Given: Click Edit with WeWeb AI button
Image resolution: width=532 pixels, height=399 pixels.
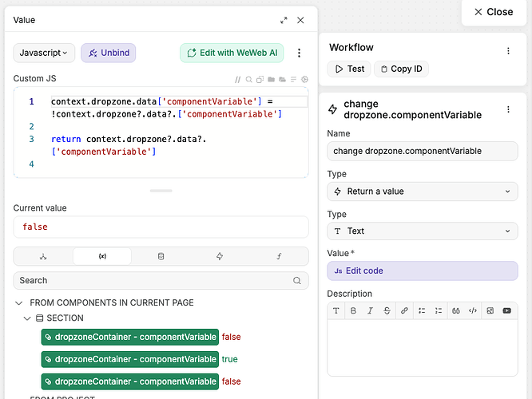Looking at the screenshot, I should (x=232, y=53).
